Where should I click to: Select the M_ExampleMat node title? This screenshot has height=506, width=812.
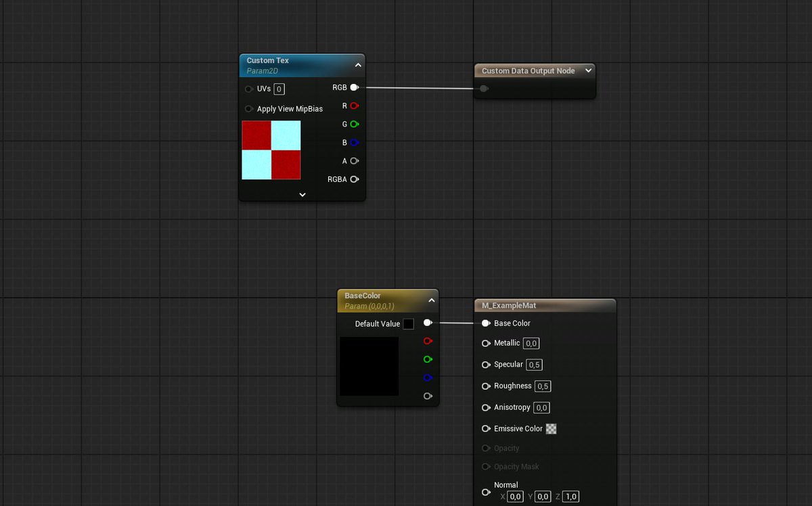coord(509,305)
